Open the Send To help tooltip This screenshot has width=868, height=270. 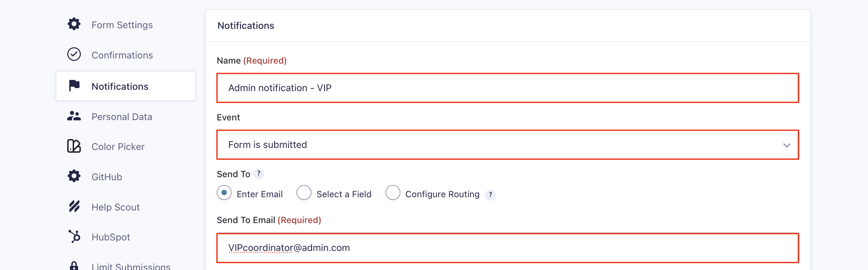259,173
